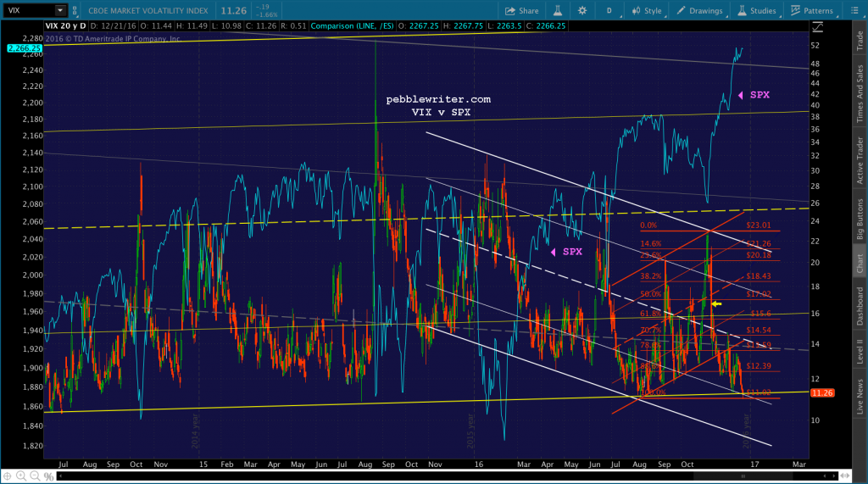Open the Live News side tab
Viewport: 868px width, 484px height.
coord(860,396)
